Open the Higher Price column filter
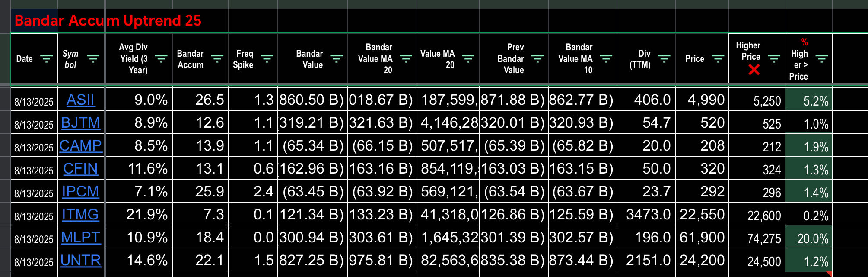868x277 pixels. point(774,59)
